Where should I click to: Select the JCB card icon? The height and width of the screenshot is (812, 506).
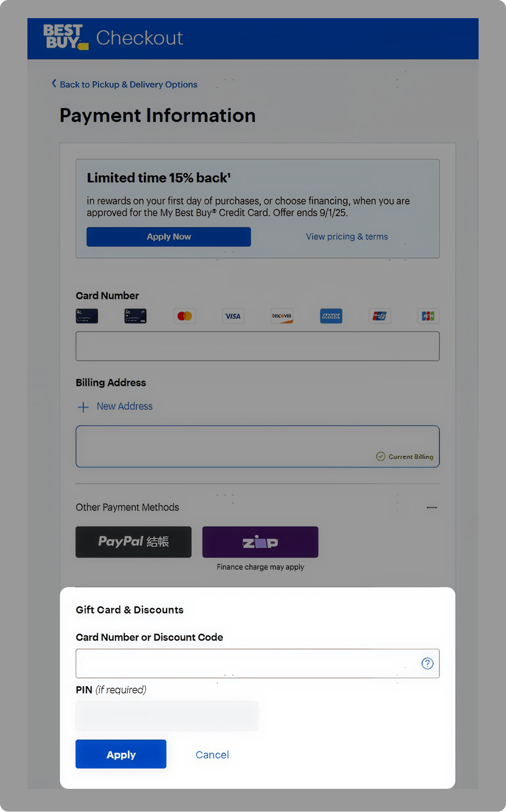click(x=428, y=316)
